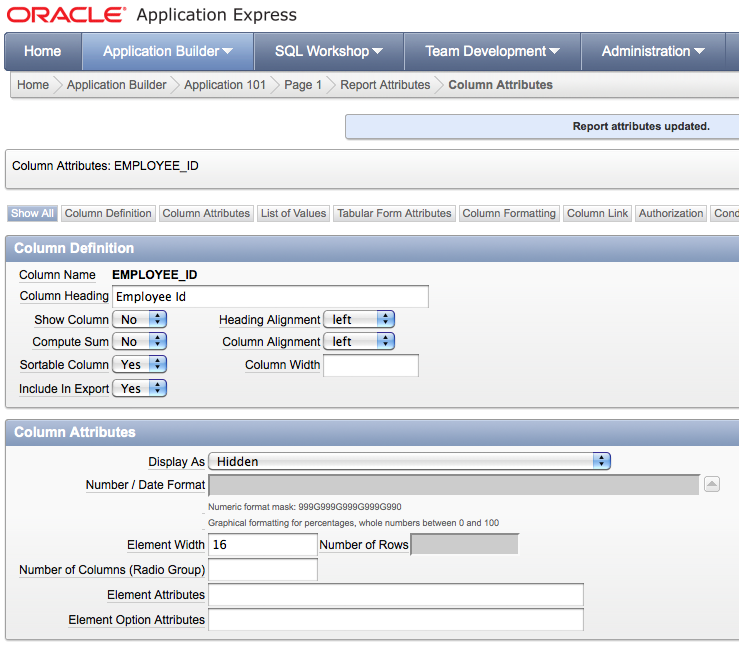Click the Include In Export label
The width and height of the screenshot is (739, 646).
pos(64,389)
